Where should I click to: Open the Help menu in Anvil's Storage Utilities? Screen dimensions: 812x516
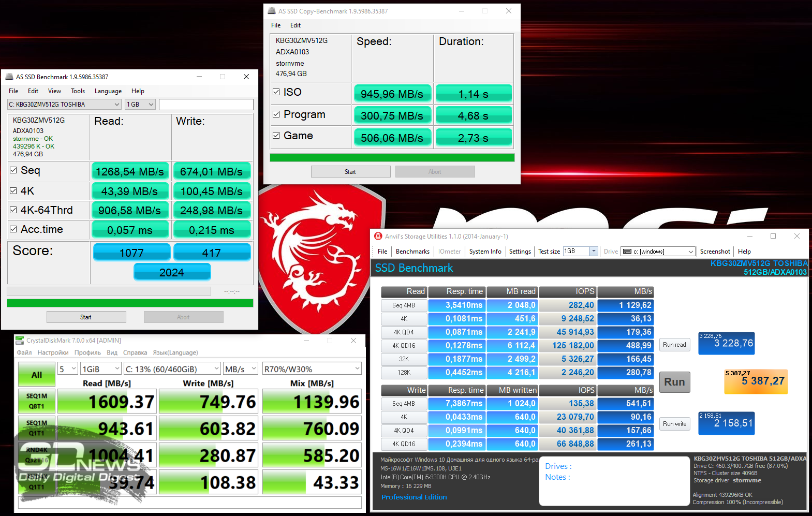coord(744,252)
